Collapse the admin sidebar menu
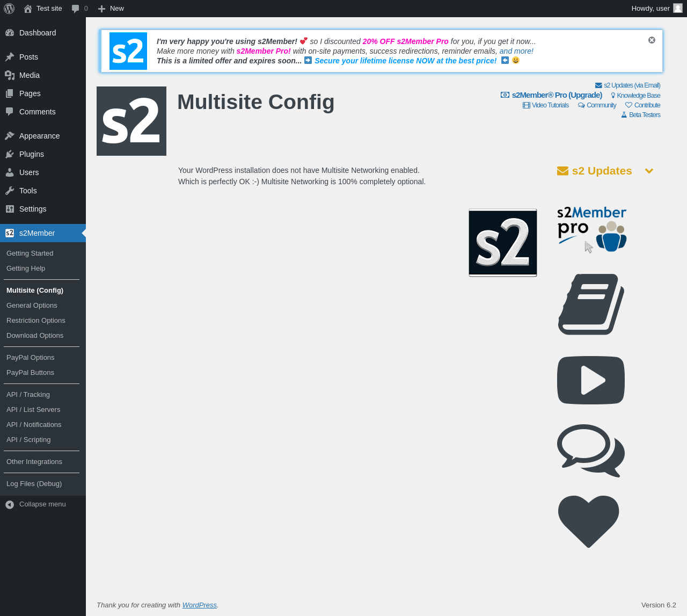 click(43, 504)
